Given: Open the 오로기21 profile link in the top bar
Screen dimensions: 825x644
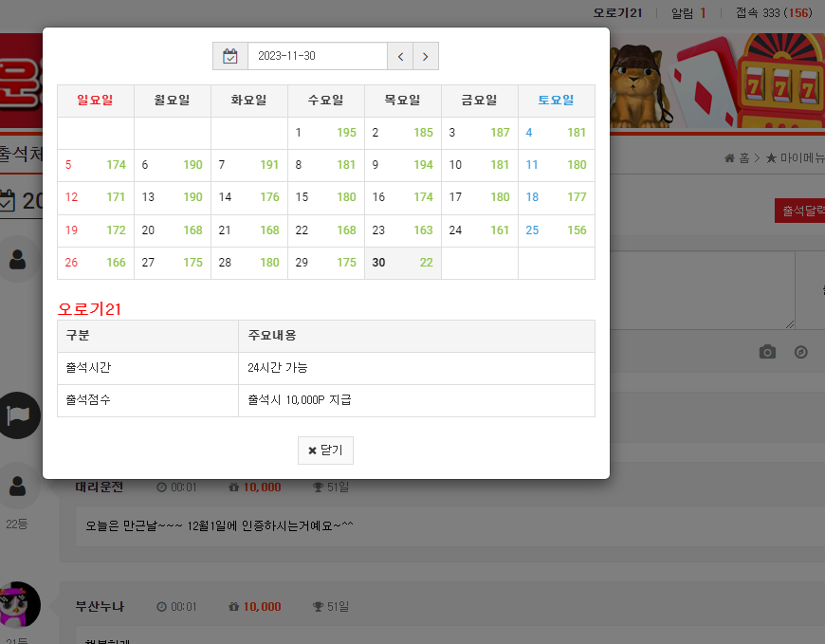Looking at the screenshot, I should [617, 13].
